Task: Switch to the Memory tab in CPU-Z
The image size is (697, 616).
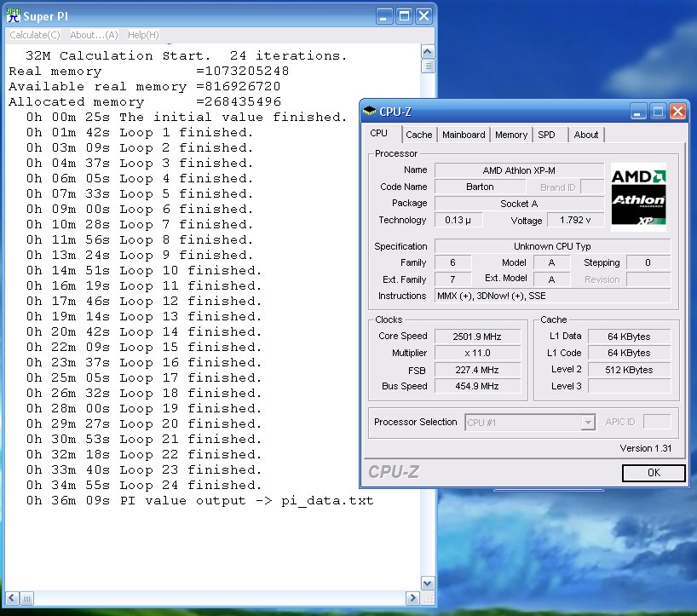Action: click(x=511, y=135)
